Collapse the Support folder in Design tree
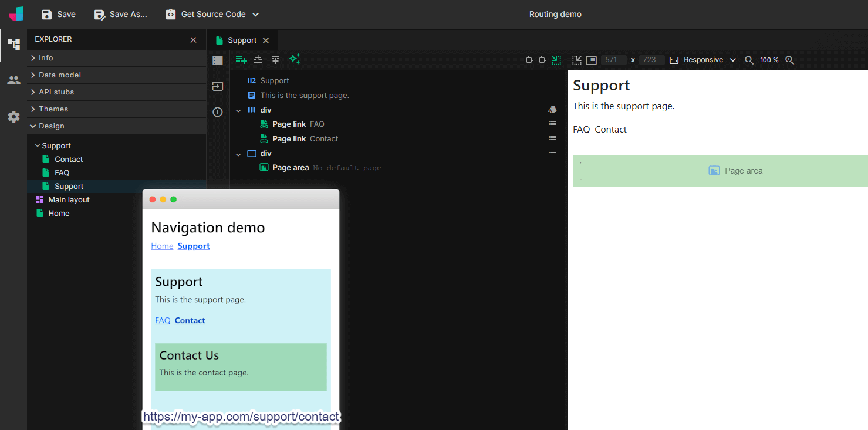 tap(38, 146)
